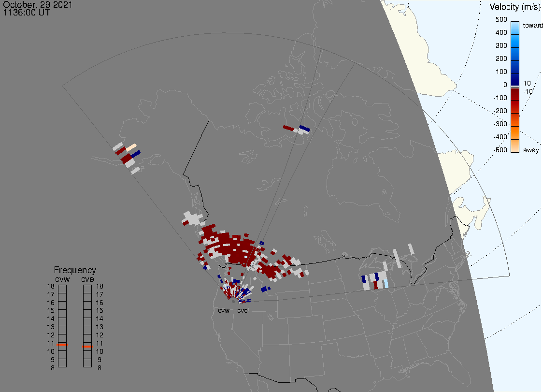Image resolution: width=543 pixels, height=392 pixels.
Task: Click the 'Frequency' legend title
Action: point(75,270)
